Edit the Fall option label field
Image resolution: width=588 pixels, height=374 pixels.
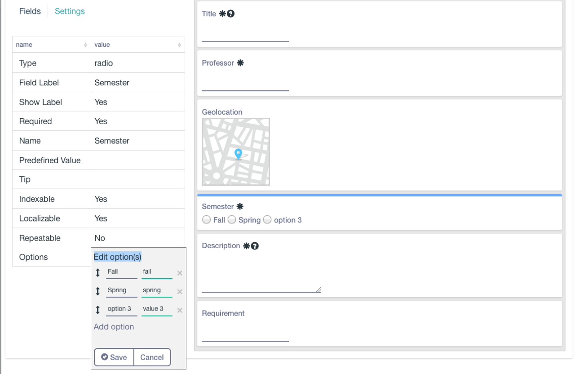122,272
